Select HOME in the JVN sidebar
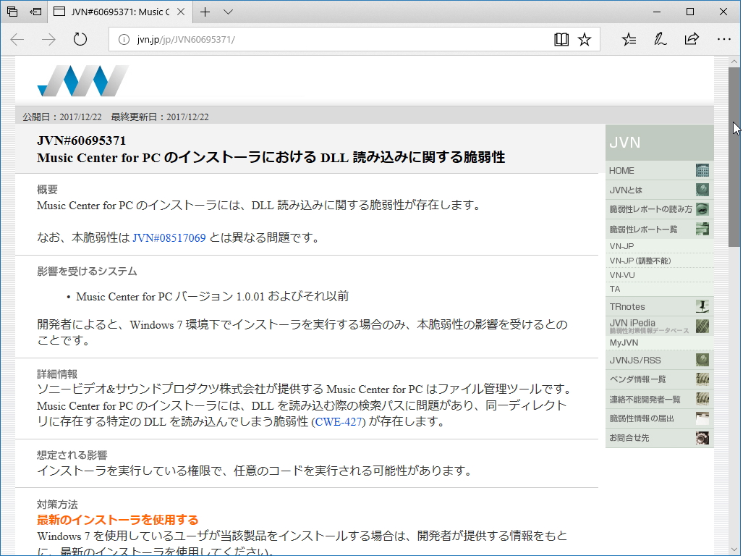756x556 pixels. [621, 170]
